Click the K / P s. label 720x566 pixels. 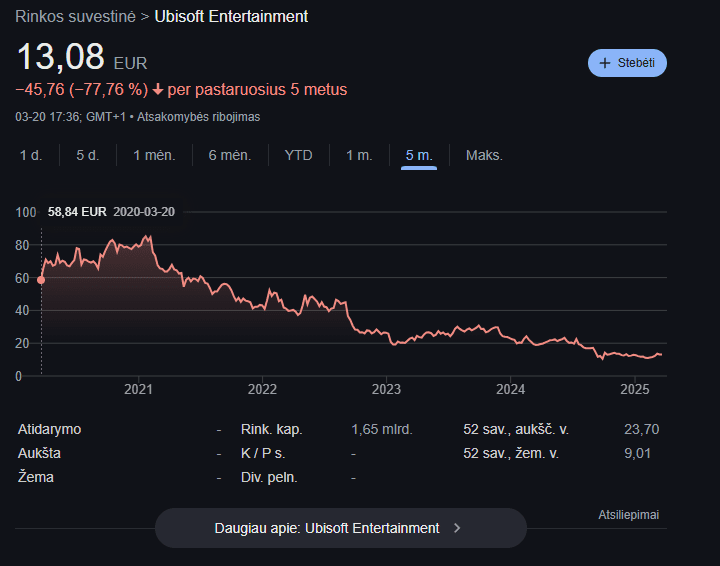tap(263, 454)
